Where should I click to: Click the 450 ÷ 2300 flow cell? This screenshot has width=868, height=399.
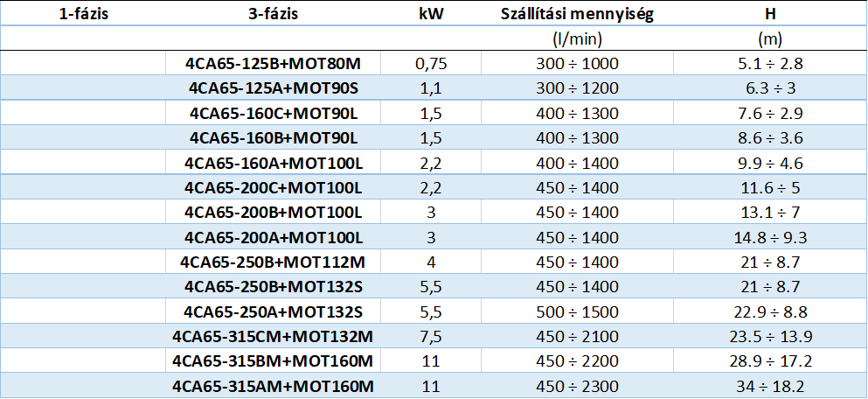[x=578, y=386]
